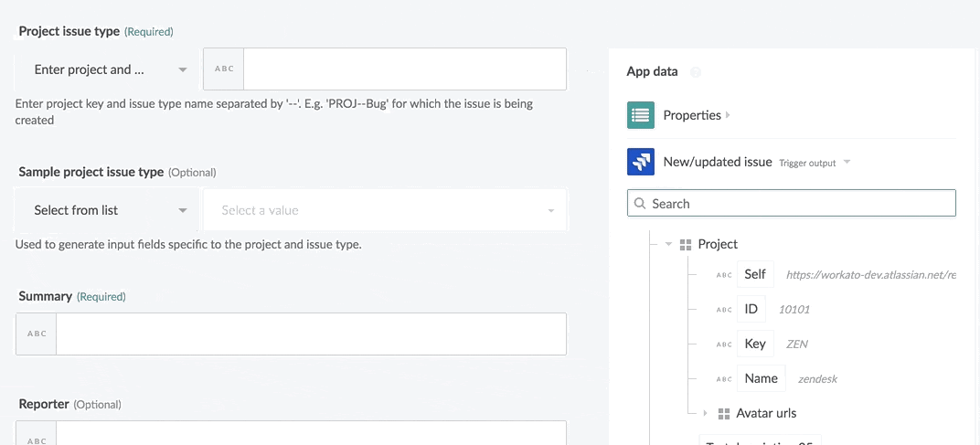The image size is (980, 445).
Task: Click the Properties list icon
Action: (x=640, y=115)
